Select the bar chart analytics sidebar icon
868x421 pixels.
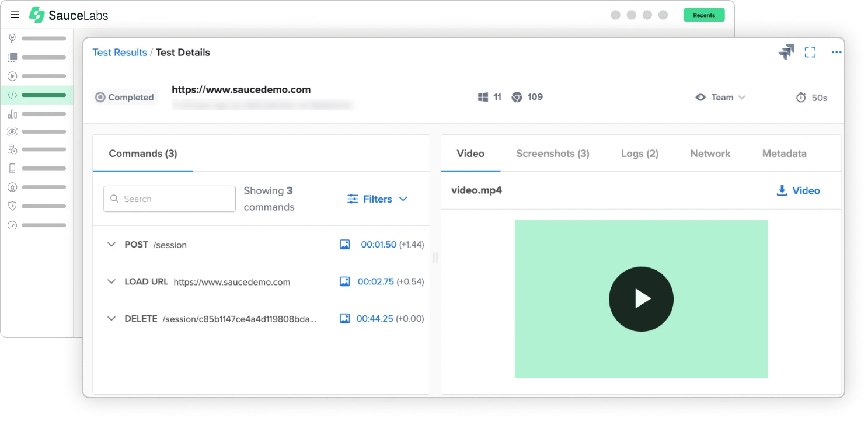click(12, 113)
